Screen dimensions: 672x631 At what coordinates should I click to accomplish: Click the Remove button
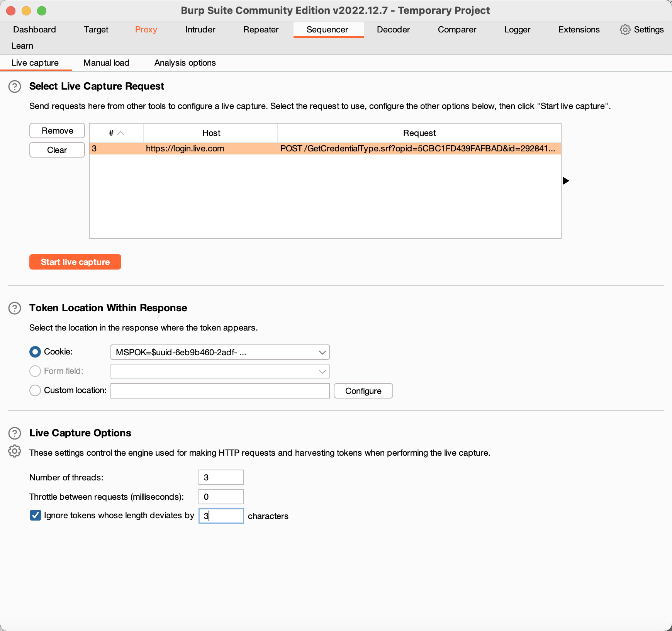click(x=57, y=131)
